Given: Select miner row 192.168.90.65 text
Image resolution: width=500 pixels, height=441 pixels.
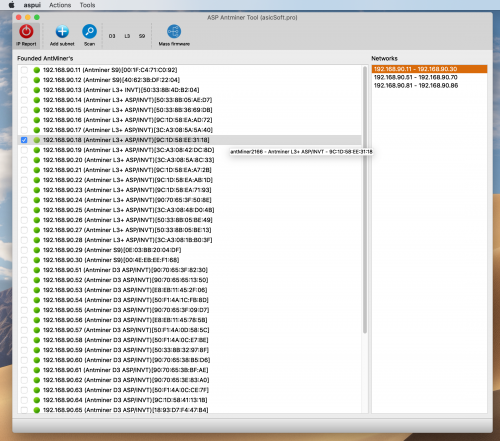Looking at the screenshot, I should click(x=126, y=410).
